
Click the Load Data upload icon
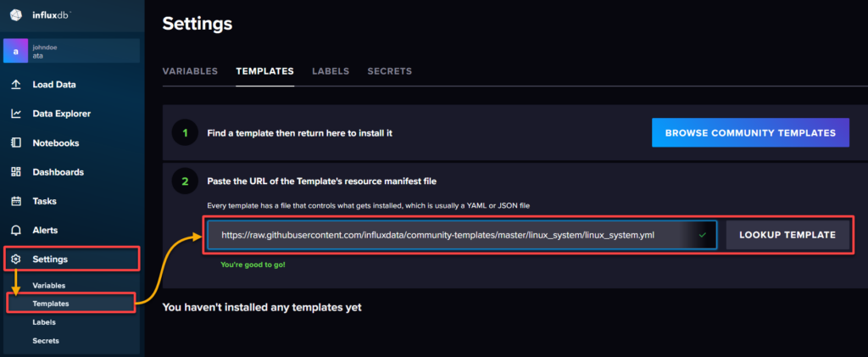[x=15, y=85]
